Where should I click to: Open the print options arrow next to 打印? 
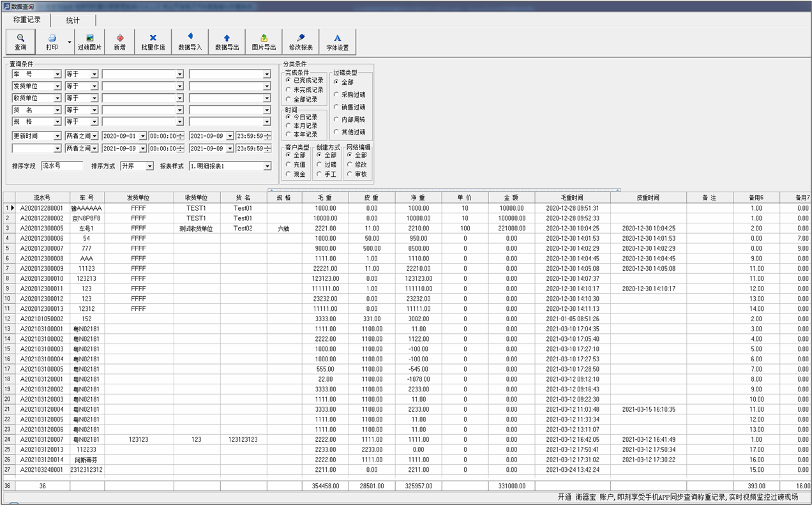[70, 42]
